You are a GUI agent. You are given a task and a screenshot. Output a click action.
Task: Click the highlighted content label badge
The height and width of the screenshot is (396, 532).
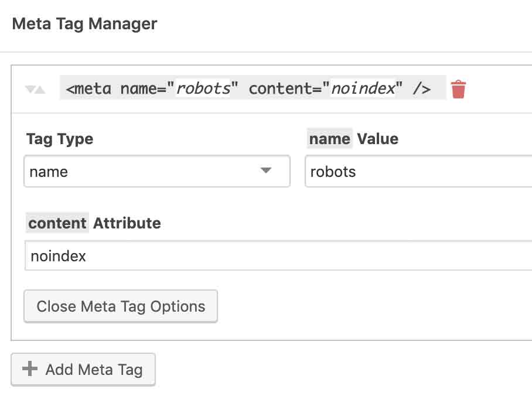pos(57,223)
